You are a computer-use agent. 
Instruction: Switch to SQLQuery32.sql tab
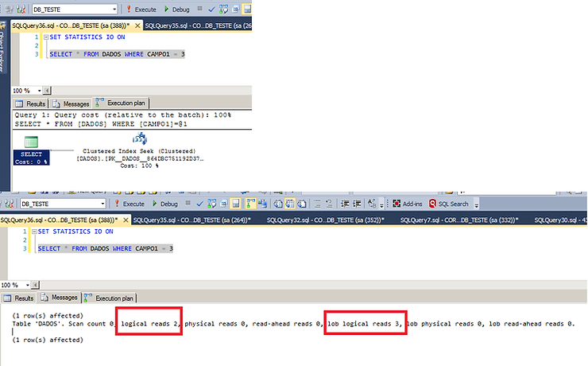click(325, 220)
